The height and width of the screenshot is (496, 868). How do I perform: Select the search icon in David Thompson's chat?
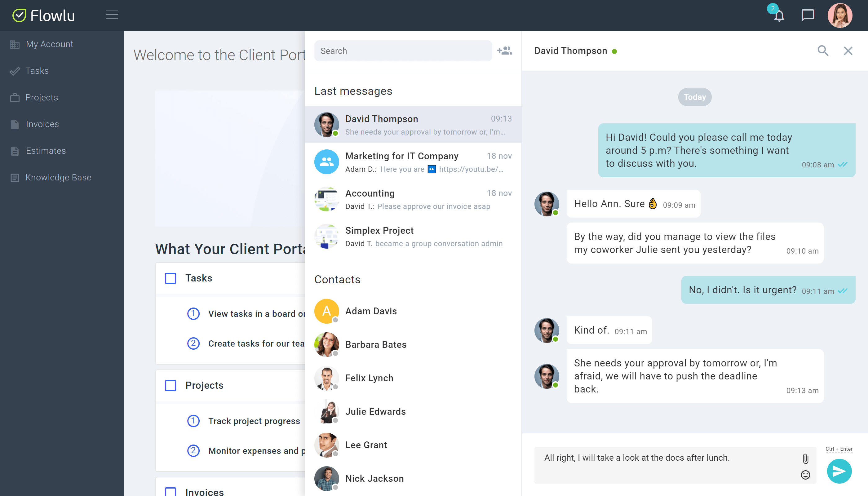[823, 51]
